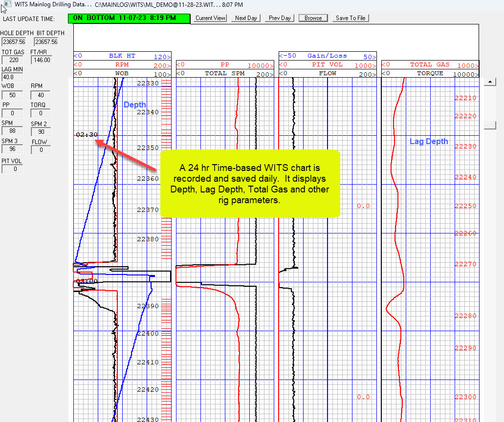Click the LAG MIN field
The height and width of the screenshot is (422, 504).
[12, 77]
